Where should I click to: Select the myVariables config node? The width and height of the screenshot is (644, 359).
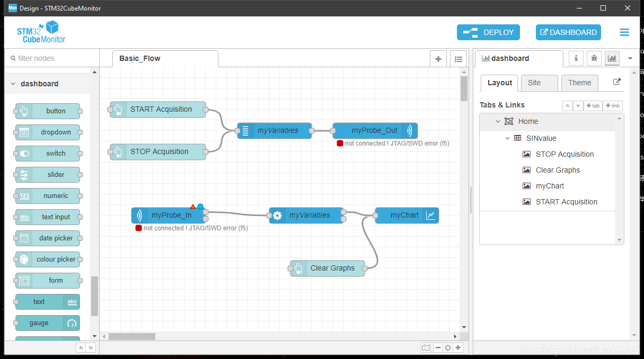pyautogui.click(x=275, y=131)
